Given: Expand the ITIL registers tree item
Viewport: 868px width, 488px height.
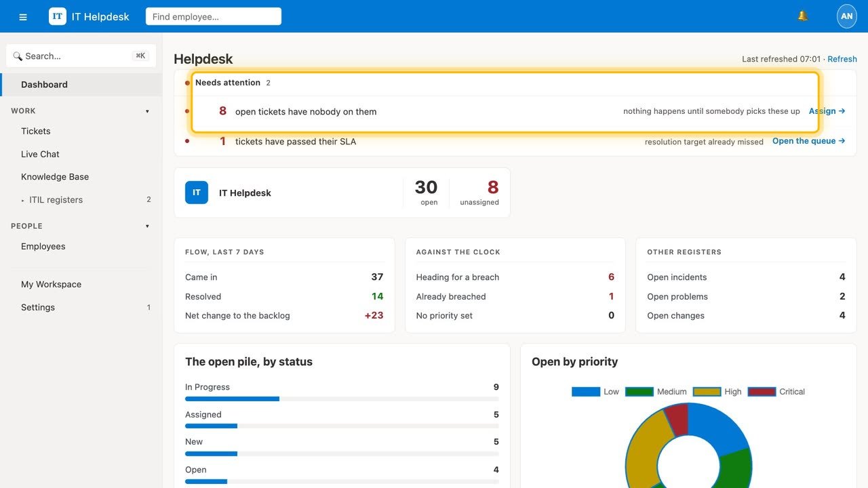Looking at the screenshot, I should (23, 200).
